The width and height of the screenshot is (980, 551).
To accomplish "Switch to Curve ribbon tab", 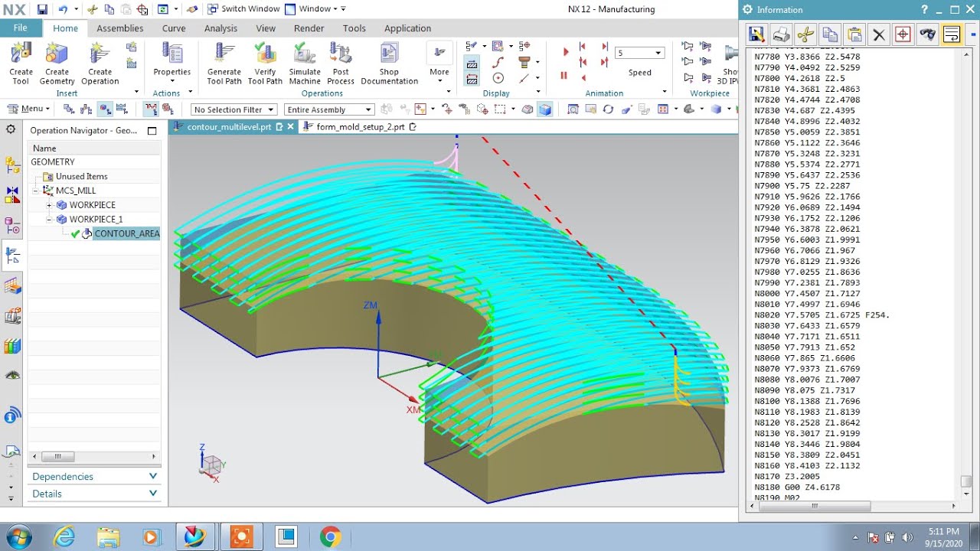I will pos(174,28).
